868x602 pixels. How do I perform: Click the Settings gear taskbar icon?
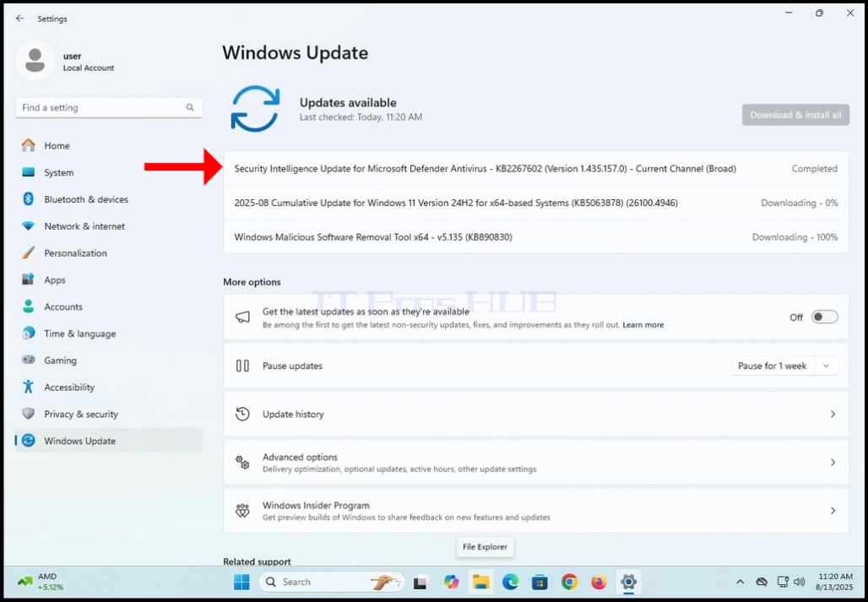[628, 582]
